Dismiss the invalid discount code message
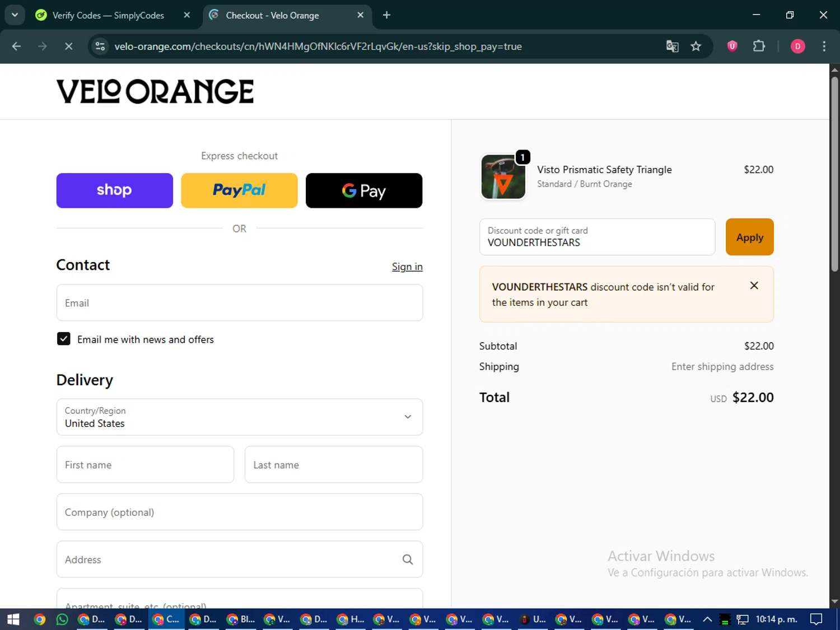 (x=754, y=286)
